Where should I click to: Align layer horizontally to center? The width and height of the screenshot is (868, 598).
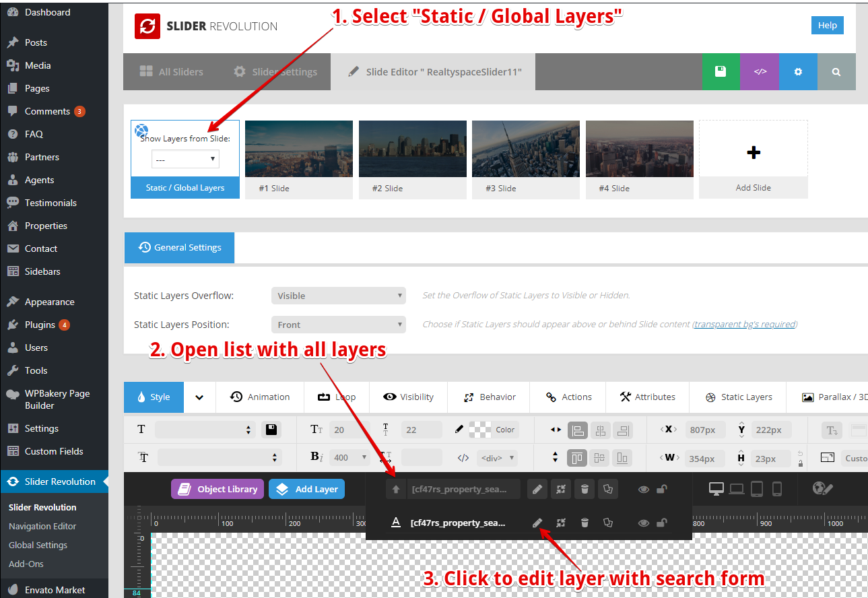[x=599, y=430]
